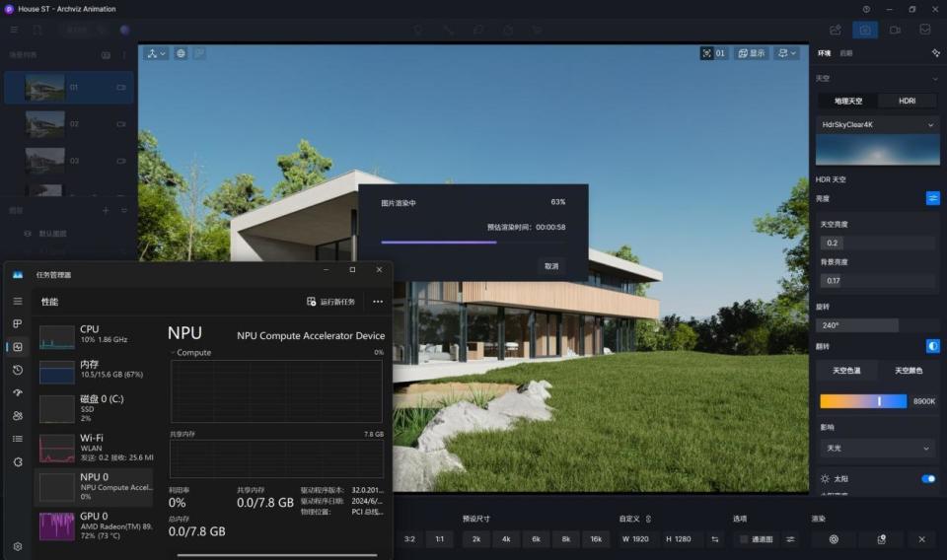The width and height of the screenshot is (947, 560).
Task: Open the help icon in title bar
Action: [866, 9]
